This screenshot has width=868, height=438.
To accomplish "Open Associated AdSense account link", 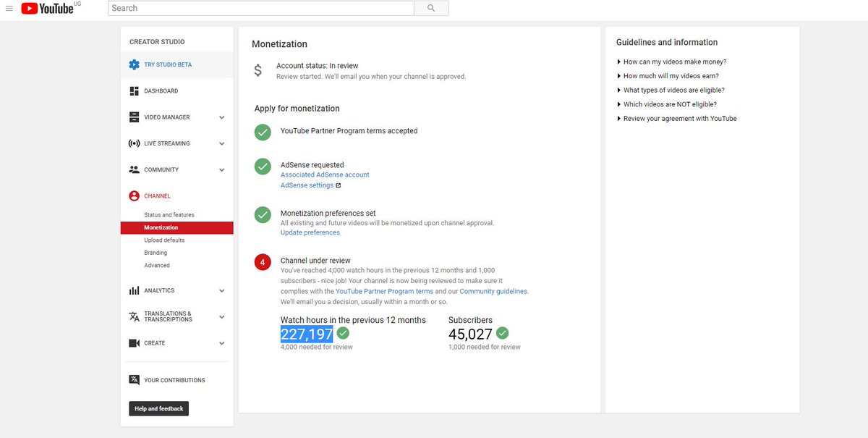I will click(x=325, y=174).
